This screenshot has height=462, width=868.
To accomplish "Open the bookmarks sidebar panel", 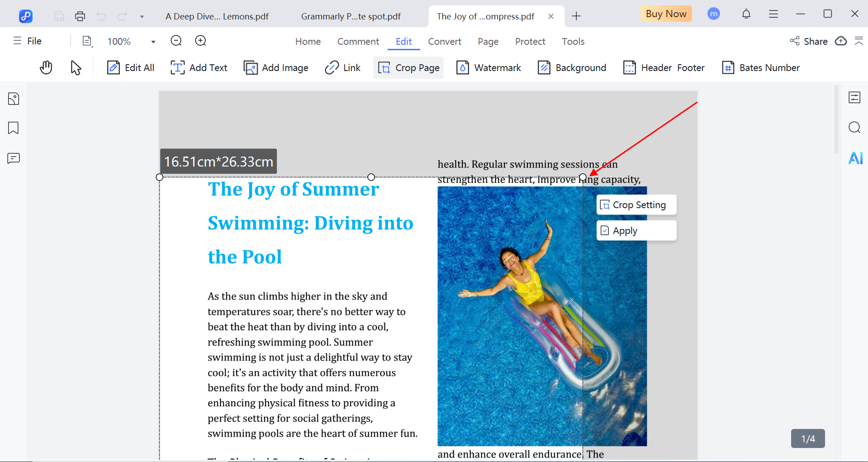I will coord(14,128).
